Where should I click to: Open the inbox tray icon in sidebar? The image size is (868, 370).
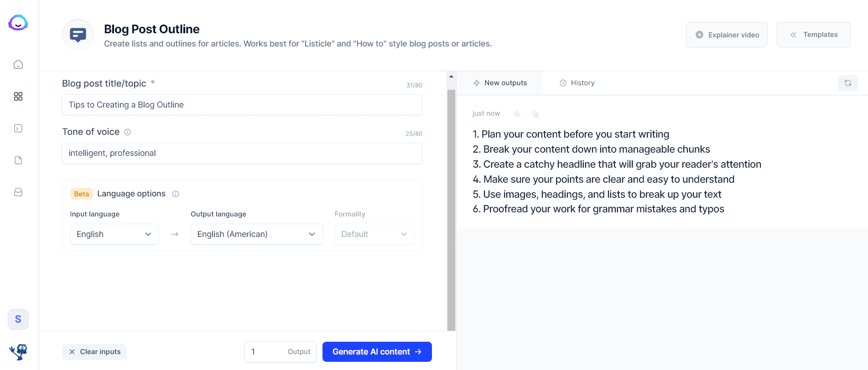pyautogui.click(x=18, y=192)
